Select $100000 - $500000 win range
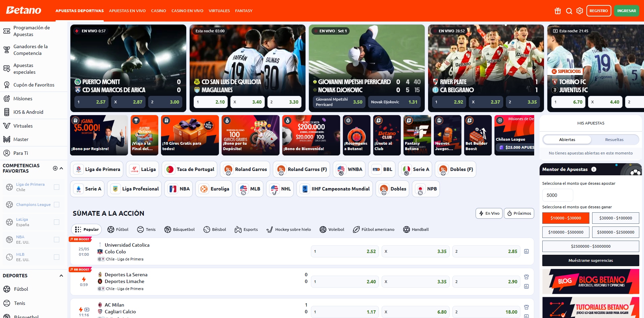The image size is (644, 318). [566, 232]
